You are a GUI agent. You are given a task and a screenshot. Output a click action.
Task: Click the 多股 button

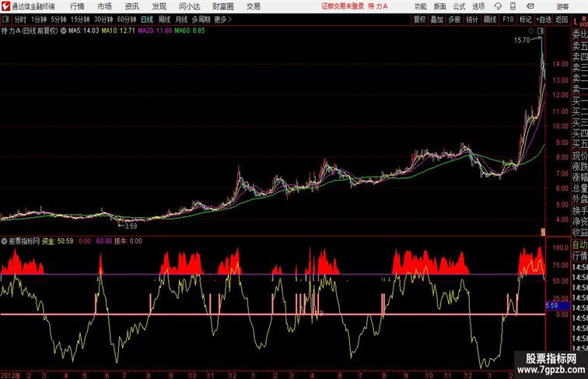pyautogui.click(x=454, y=19)
